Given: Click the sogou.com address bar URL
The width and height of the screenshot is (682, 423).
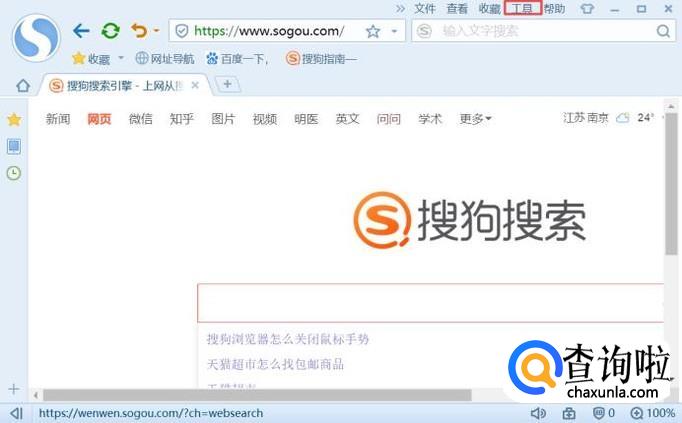Looking at the screenshot, I should coord(269,31).
